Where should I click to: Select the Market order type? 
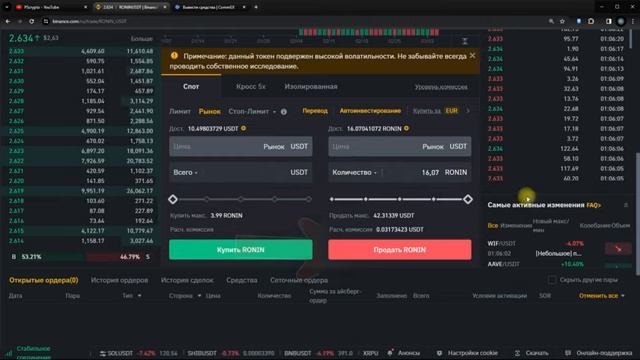click(209, 111)
